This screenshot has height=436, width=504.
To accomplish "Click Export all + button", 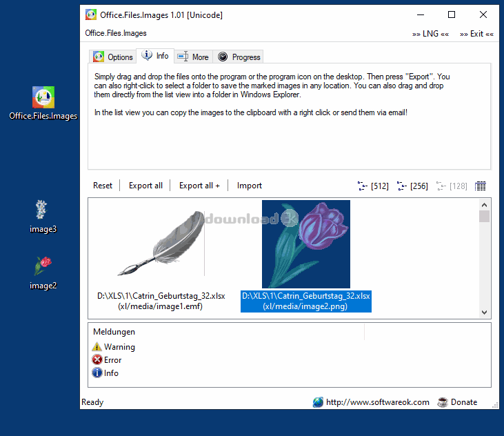I will [x=199, y=186].
